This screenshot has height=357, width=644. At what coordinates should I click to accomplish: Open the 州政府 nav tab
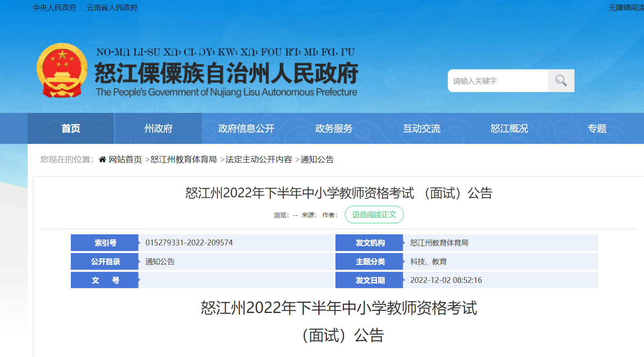(x=158, y=128)
